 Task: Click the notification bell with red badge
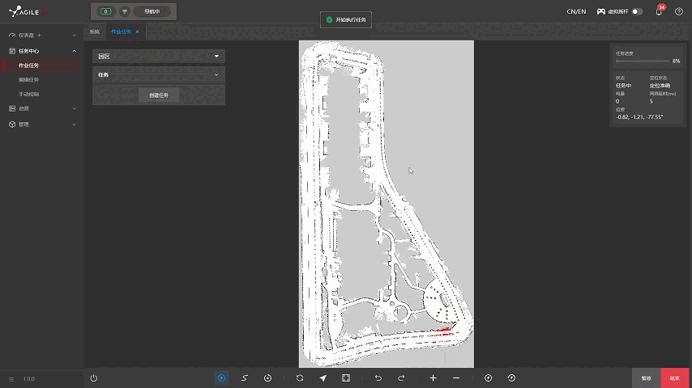point(659,11)
